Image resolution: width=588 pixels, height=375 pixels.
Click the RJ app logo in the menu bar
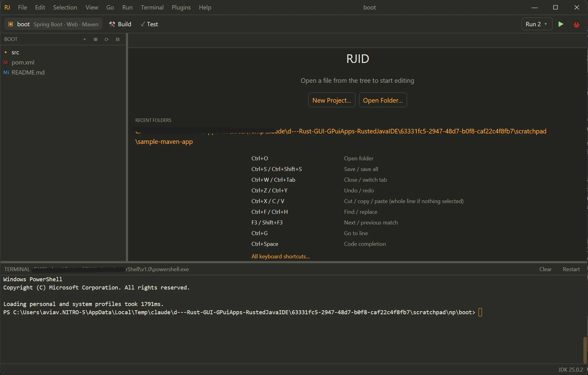7,7
